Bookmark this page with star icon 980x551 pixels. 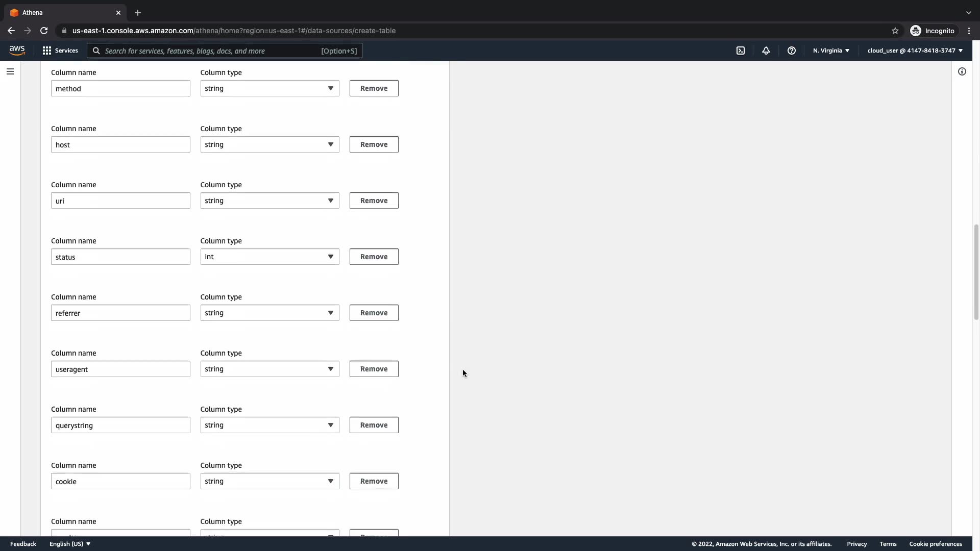tap(895, 31)
